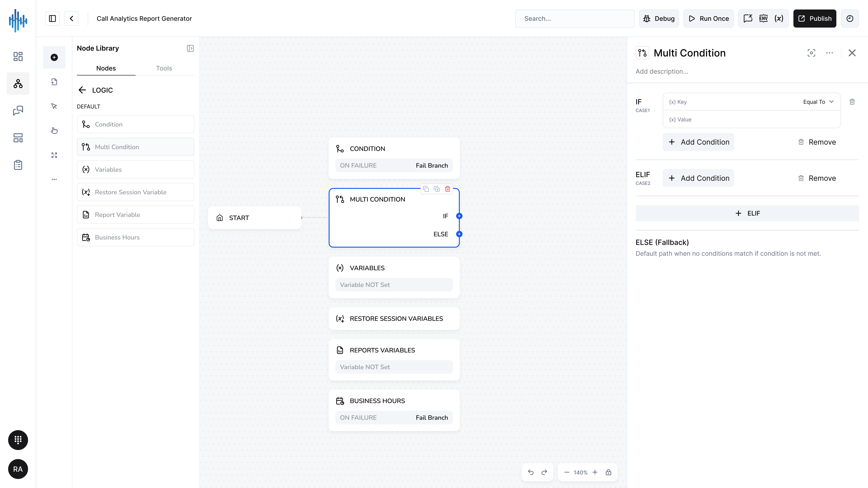Click the Publish button
Viewport: 868px width, 488px height.
(815, 19)
